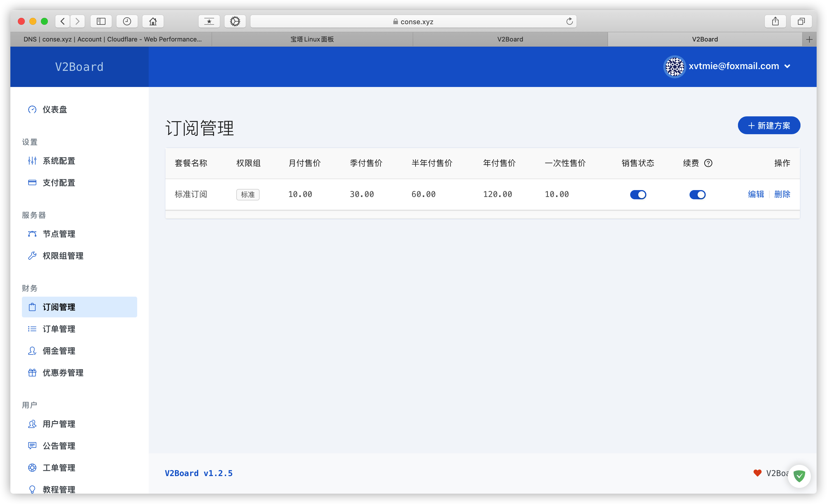Click the 标准 permission group tag
The width and height of the screenshot is (827, 504).
[x=248, y=195]
